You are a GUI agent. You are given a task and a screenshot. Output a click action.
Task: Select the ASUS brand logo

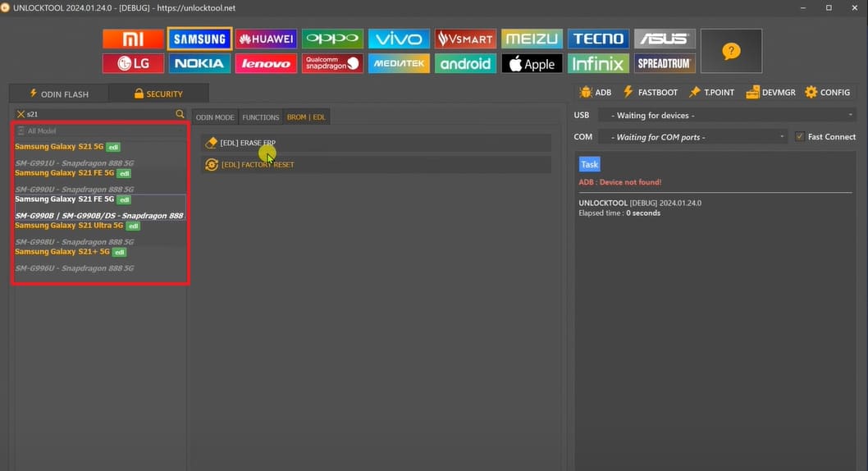665,39
